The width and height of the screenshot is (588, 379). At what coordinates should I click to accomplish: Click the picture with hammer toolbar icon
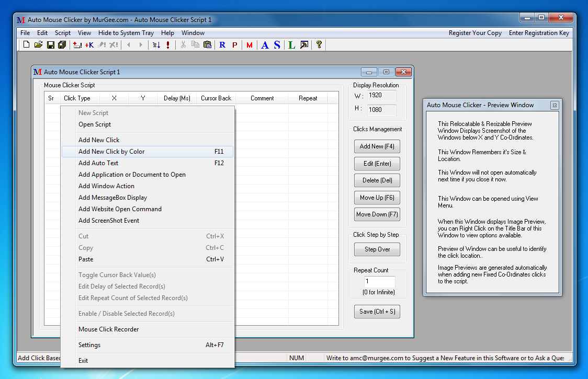coord(304,44)
